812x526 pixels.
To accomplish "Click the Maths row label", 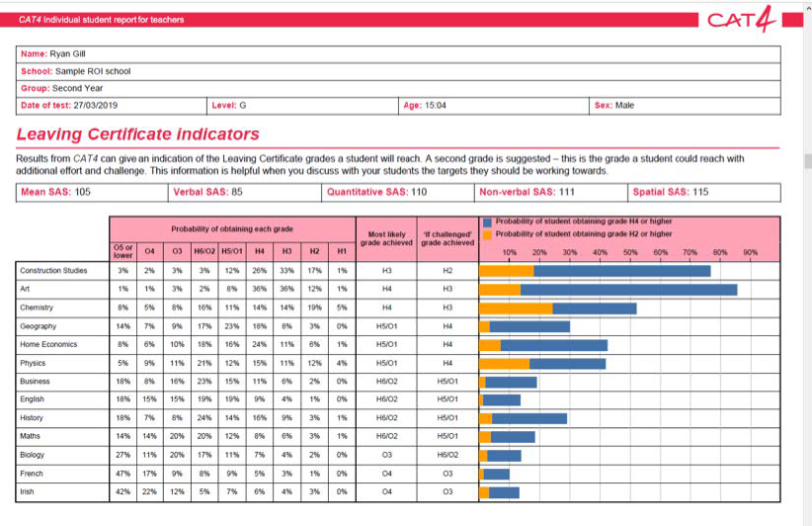I will tap(30, 436).
